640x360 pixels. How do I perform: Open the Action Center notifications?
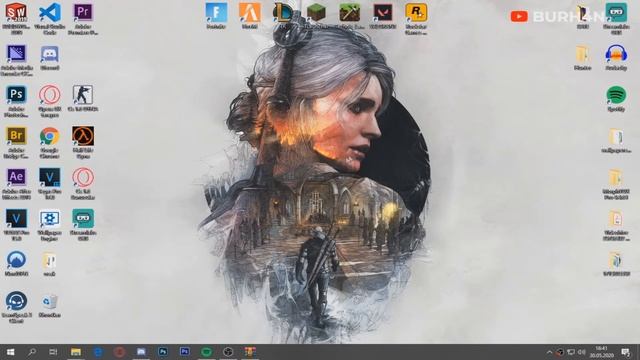pos(625,352)
